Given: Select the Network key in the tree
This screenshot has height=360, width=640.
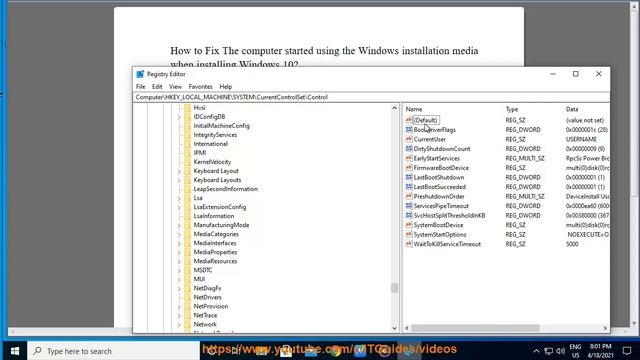Looking at the screenshot, I should (x=205, y=324).
